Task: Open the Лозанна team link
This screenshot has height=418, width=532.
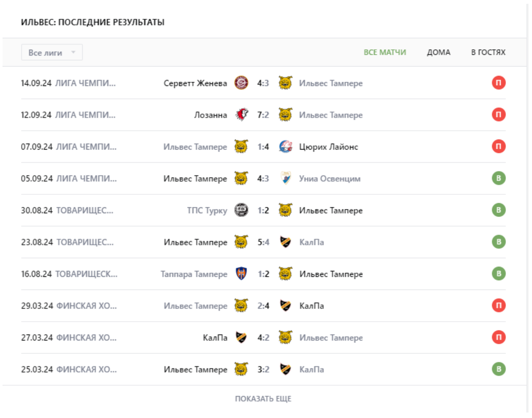Action: click(210, 115)
